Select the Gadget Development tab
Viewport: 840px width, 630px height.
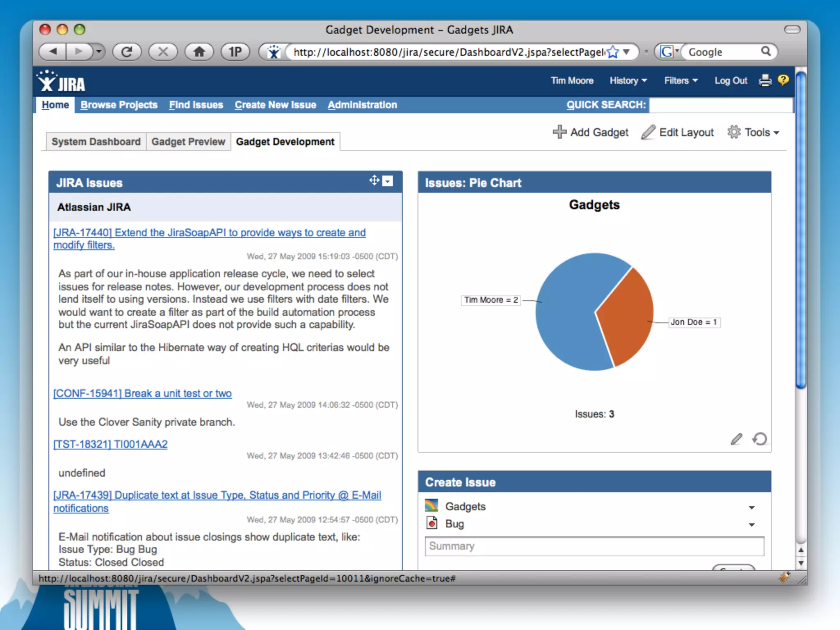coord(285,142)
